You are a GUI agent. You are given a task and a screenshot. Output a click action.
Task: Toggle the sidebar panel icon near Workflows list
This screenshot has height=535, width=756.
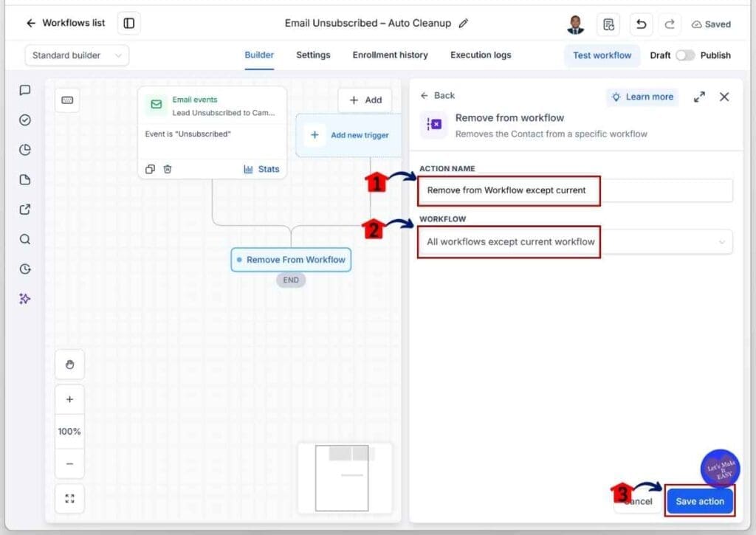coord(128,23)
